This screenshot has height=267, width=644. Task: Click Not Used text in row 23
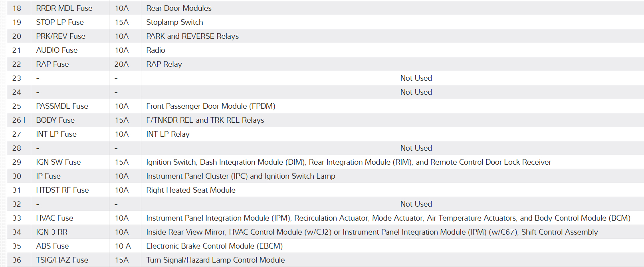tap(416, 78)
